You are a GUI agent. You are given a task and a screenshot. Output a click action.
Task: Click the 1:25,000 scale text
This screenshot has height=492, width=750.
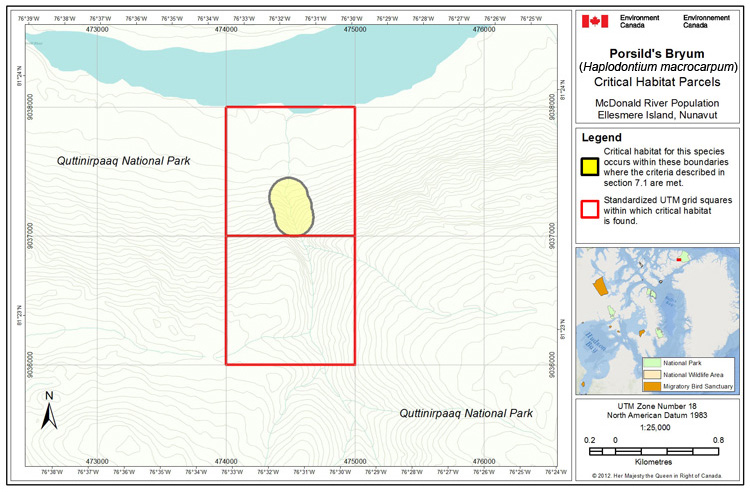(662, 424)
